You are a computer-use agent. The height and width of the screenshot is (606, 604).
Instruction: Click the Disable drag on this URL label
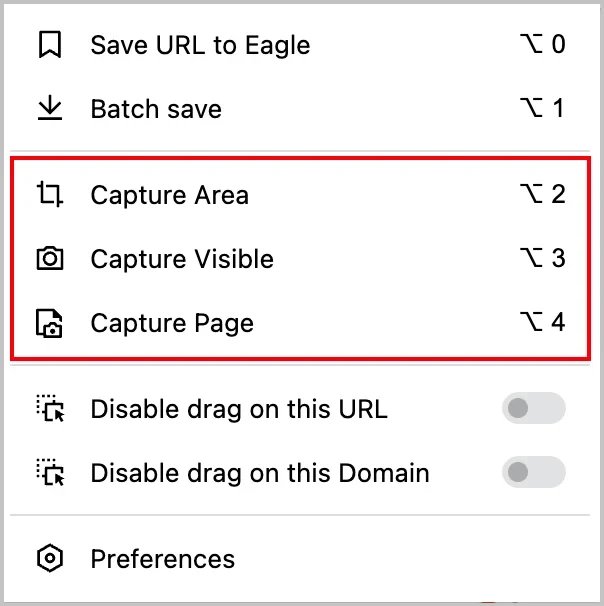239,409
